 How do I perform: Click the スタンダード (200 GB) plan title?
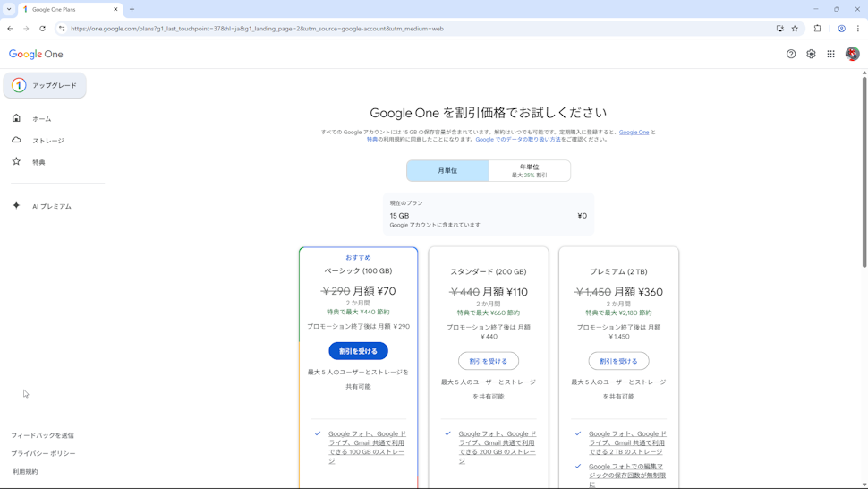[x=489, y=271]
